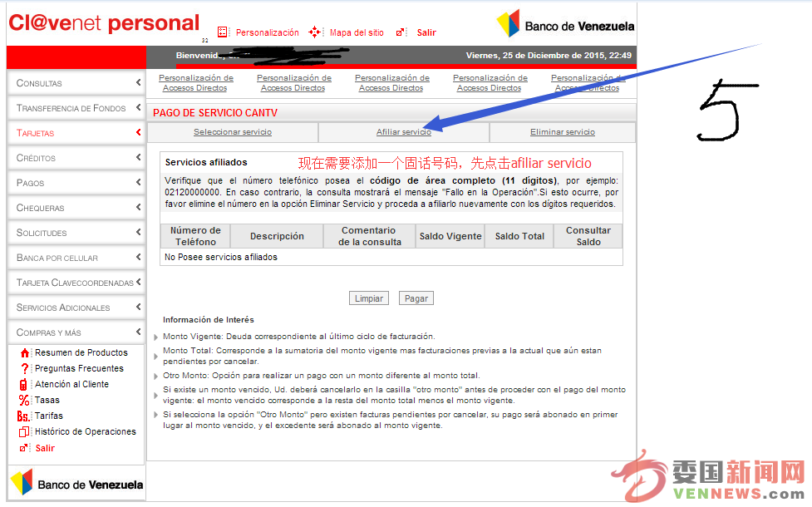The width and height of the screenshot is (812, 507).
Task: Expand the Créditos menu arrow
Action: point(138,157)
